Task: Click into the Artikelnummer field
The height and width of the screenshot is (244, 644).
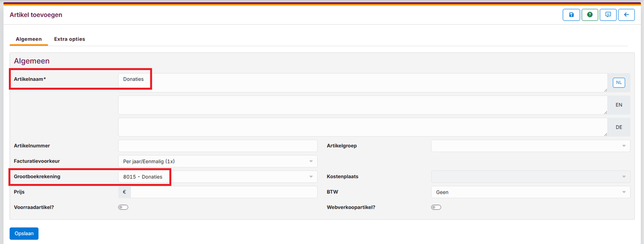Action: pyautogui.click(x=218, y=146)
